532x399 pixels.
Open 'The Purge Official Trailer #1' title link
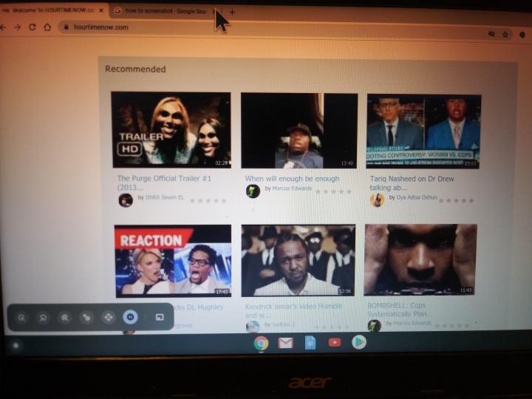164,183
